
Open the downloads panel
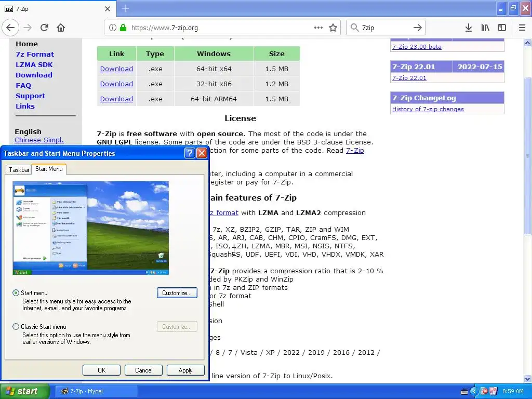pos(468,28)
